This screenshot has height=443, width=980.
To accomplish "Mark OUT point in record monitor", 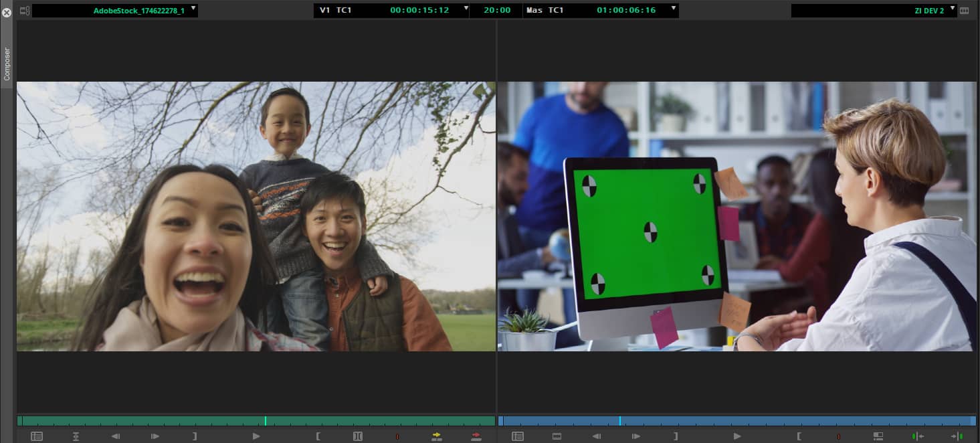I will tap(676, 436).
